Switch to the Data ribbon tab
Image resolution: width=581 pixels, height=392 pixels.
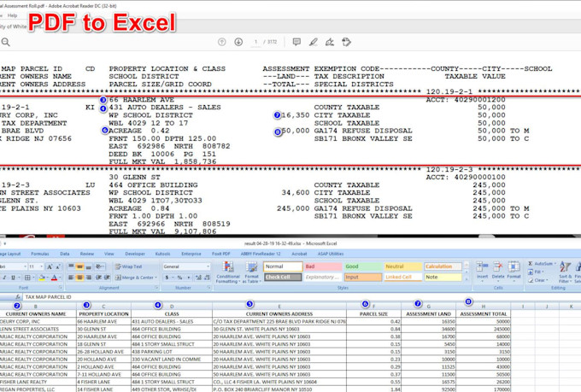pos(65,254)
